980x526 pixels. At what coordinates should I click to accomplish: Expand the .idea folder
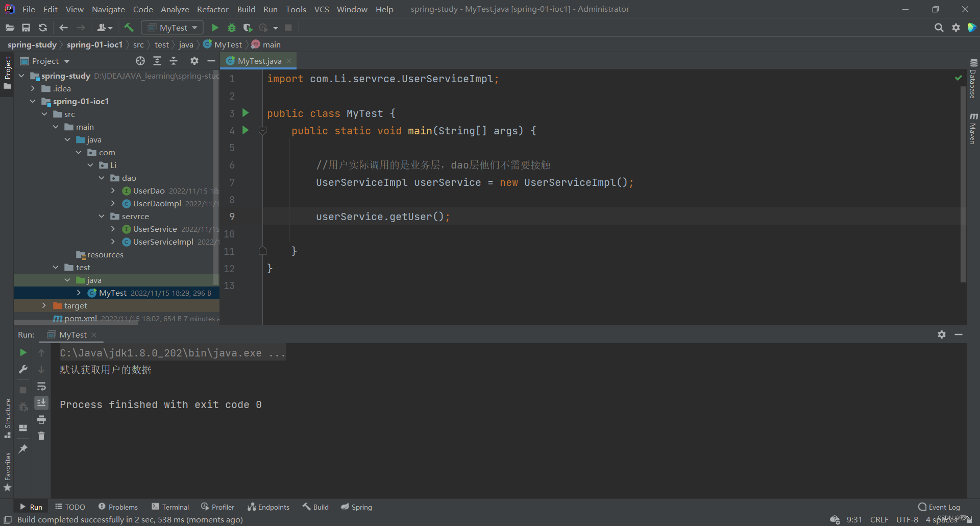coord(33,88)
